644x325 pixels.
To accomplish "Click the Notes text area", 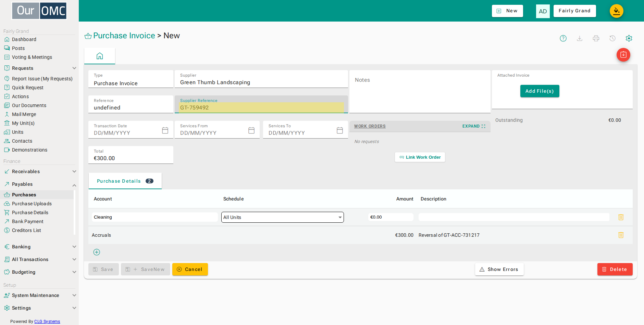I will pyautogui.click(x=420, y=92).
